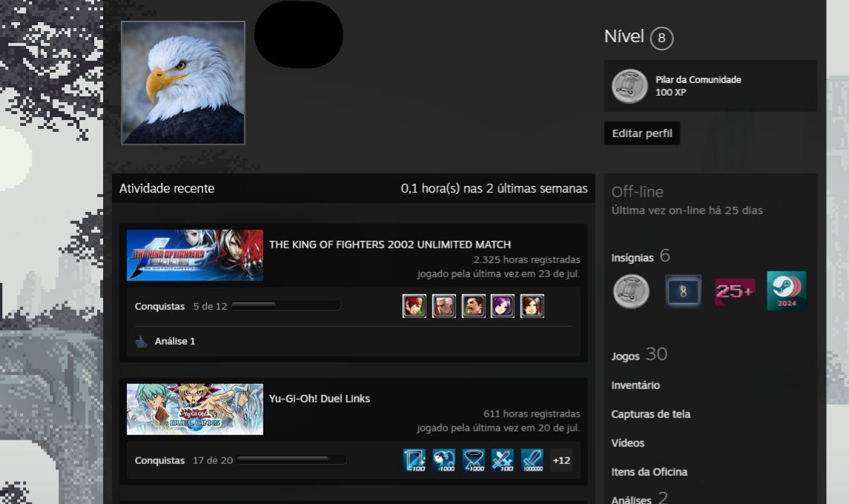
Task: Select the white-haired fighter achievement icon
Action: click(x=444, y=306)
